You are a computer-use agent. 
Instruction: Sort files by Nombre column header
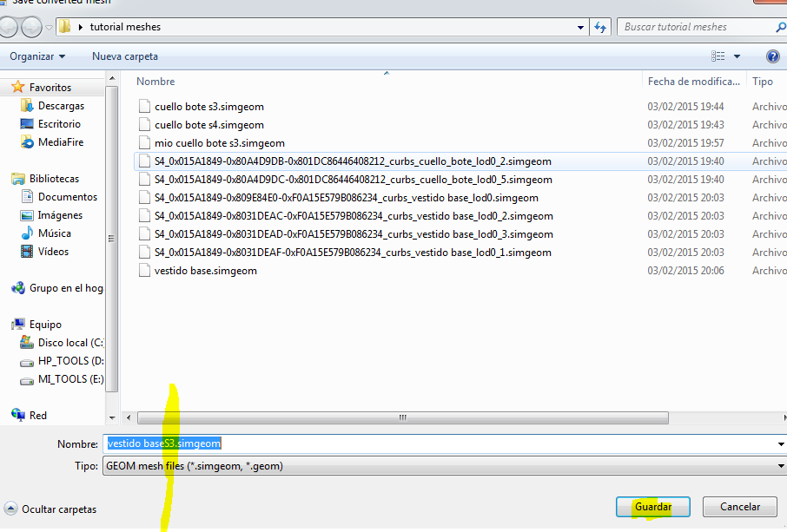click(x=156, y=82)
